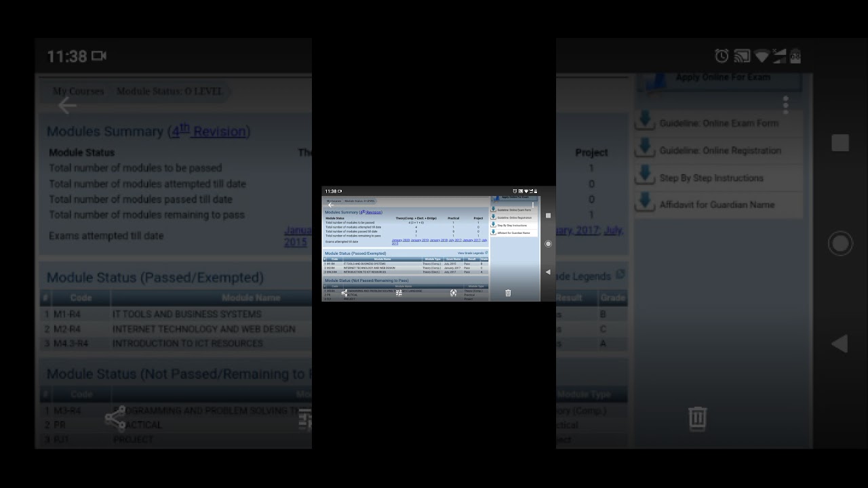This screenshot has height=488, width=868.
Task: Click large 'IT TOOLS AND BUSINESS SYSTEMS' row
Action: click(186, 314)
